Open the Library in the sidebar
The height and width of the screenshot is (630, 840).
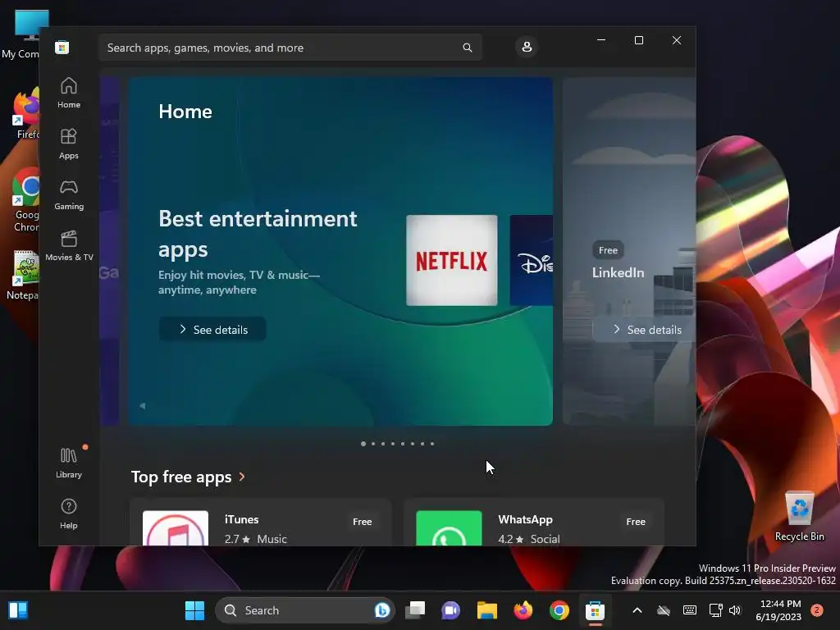click(69, 463)
